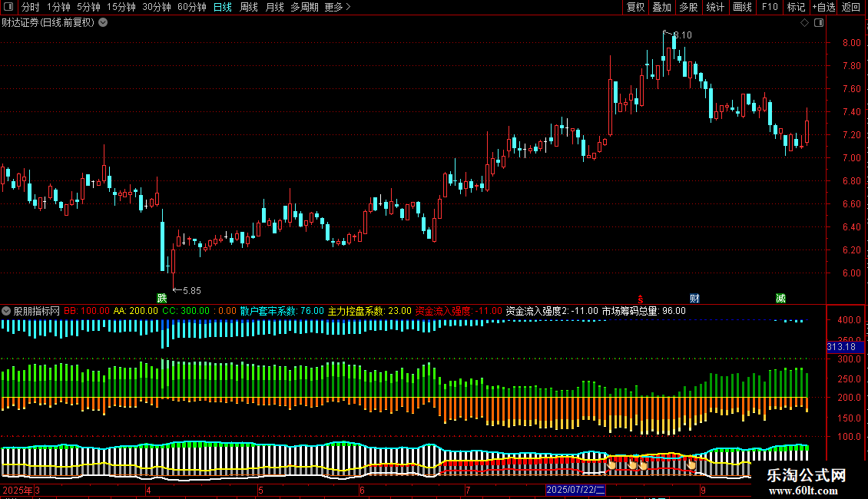Viewport: 868px width, 499px height.
Task: Switch to 分时 intraday view
Action: [x=31, y=7]
